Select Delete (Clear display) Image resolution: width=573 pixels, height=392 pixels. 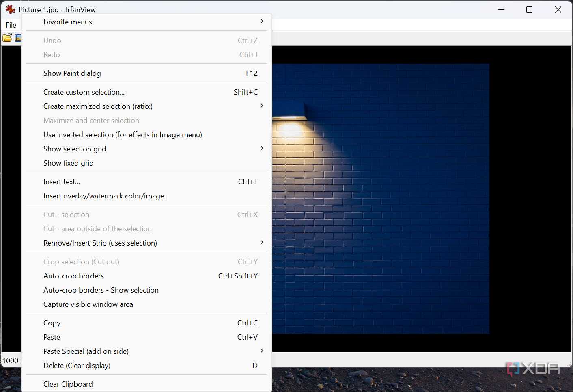tap(146, 366)
